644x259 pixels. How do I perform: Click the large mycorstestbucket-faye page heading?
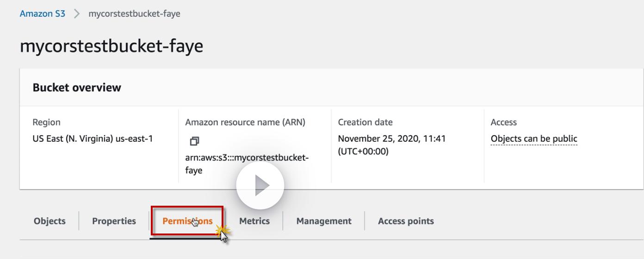[x=111, y=46]
